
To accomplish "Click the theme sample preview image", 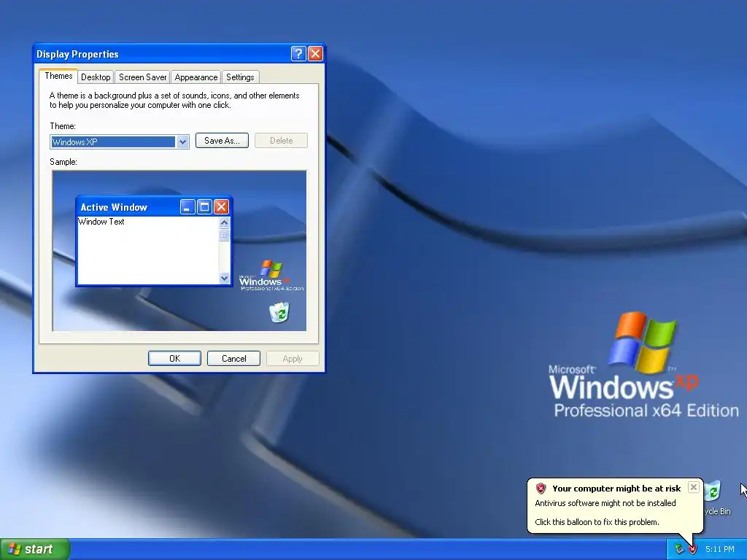I will tap(179, 251).
